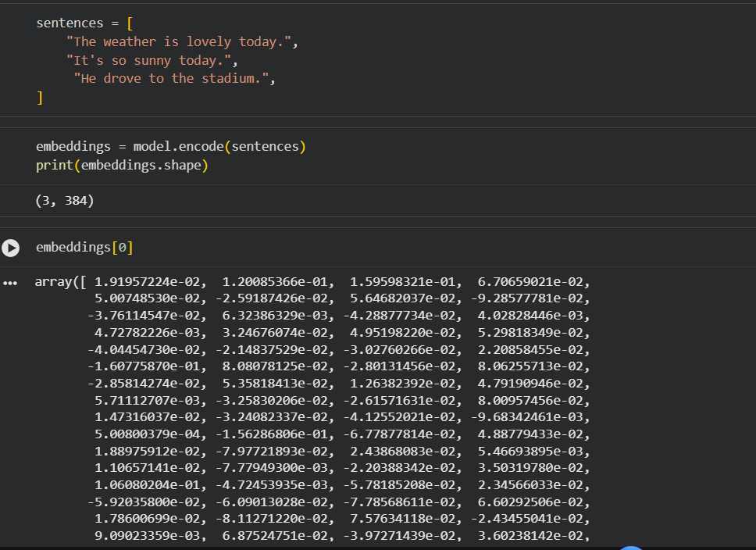Image resolution: width=756 pixels, height=550 pixels.
Task: Click the value 3.24676074e-02
Action: pyautogui.click(x=275, y=333)
